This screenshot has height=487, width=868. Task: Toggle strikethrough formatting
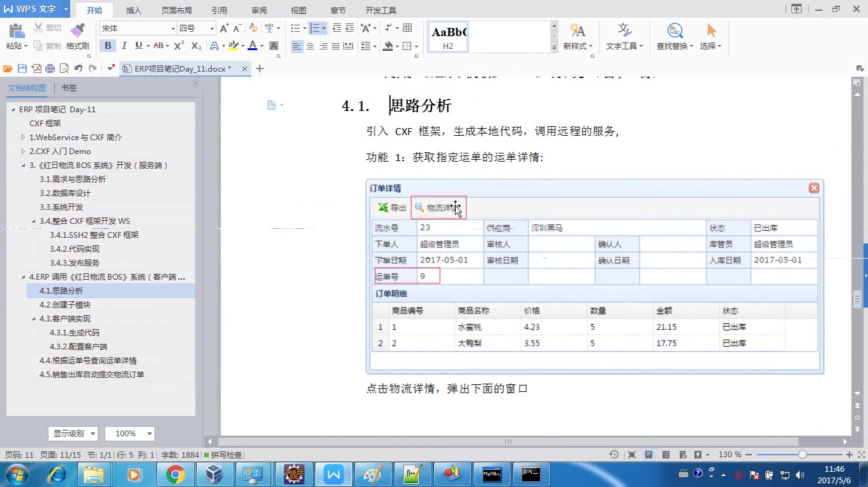coord(159,46)
